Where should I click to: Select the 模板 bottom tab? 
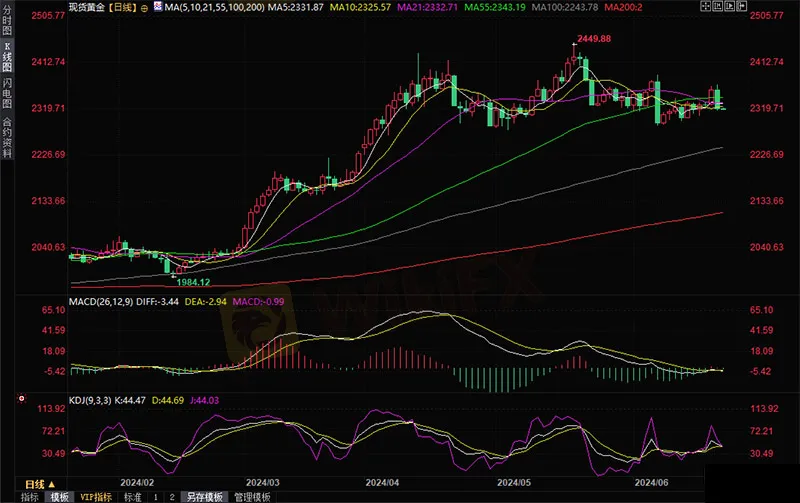pyautogui.click(x=60, y=497)
